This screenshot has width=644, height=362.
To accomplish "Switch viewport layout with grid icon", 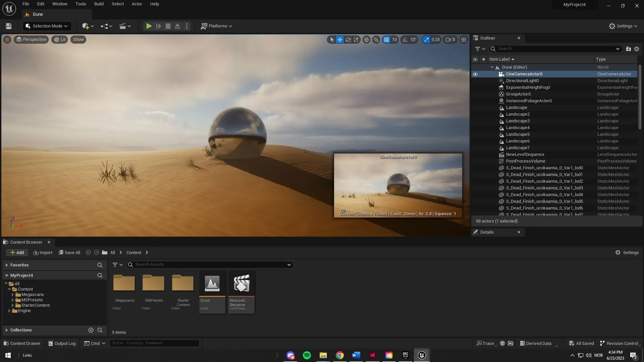I will tap(464, 40).
